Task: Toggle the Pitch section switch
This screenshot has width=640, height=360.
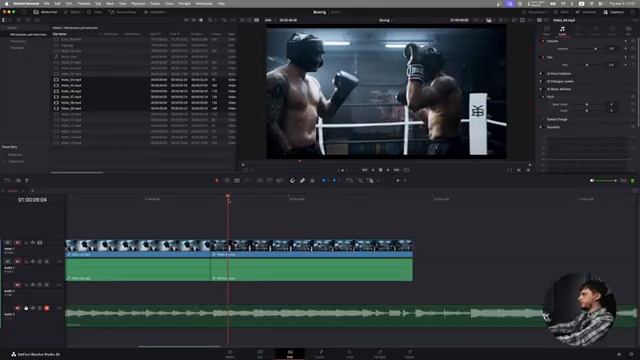Action: [542, 97]
